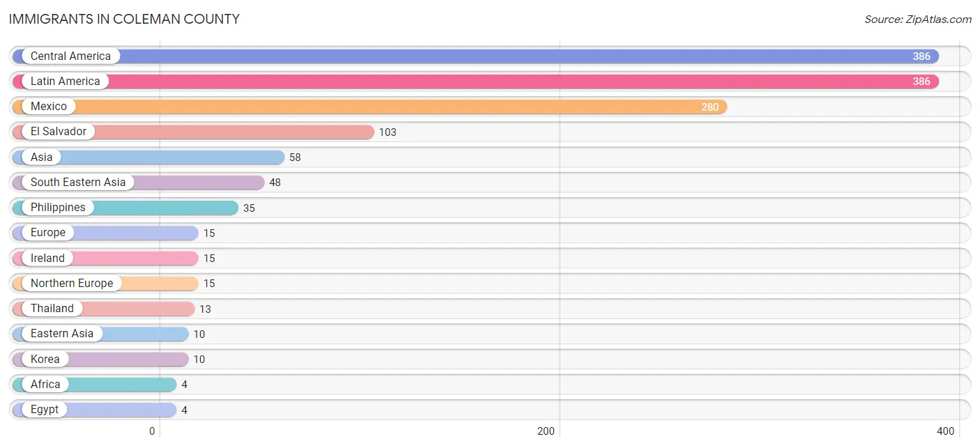
Task: Click the Ireland label
Action: 47,258
